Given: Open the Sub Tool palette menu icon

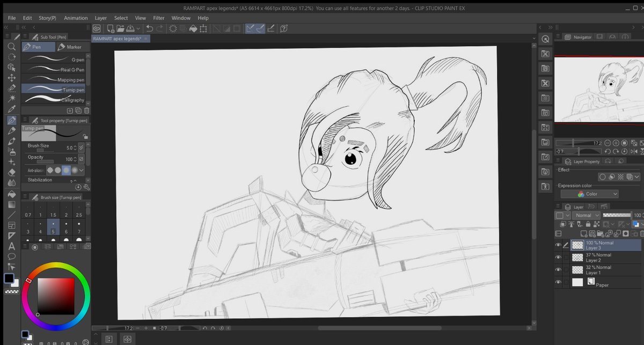Looking at the screenshot, I should click(24, 37).
